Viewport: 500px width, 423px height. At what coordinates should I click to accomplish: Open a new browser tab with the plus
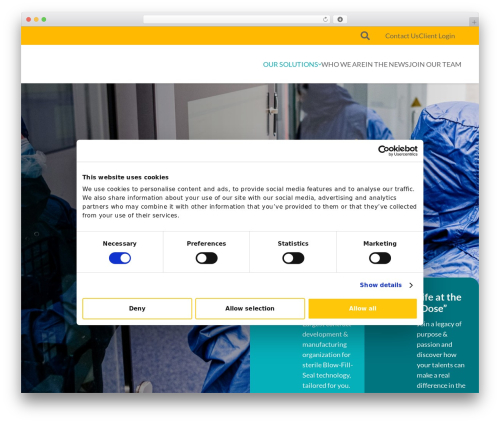click(474, 22)
